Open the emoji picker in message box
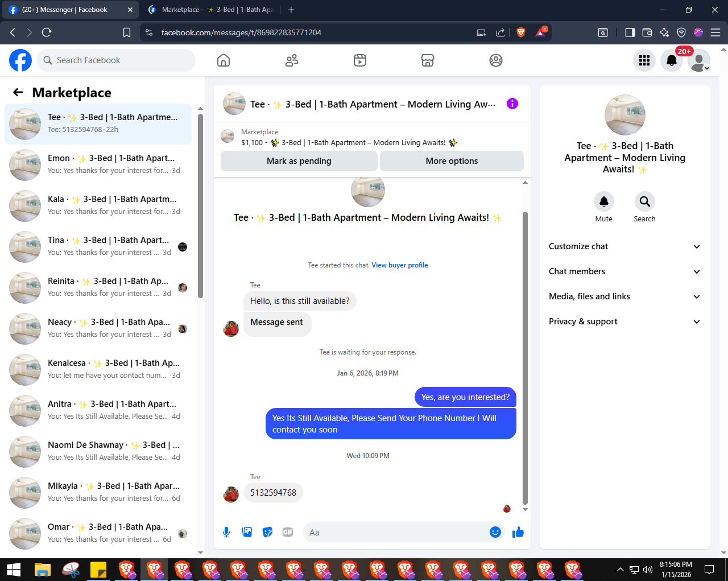Screen dimensions: 728x581 pyautogui.click(x=495, y=532)
